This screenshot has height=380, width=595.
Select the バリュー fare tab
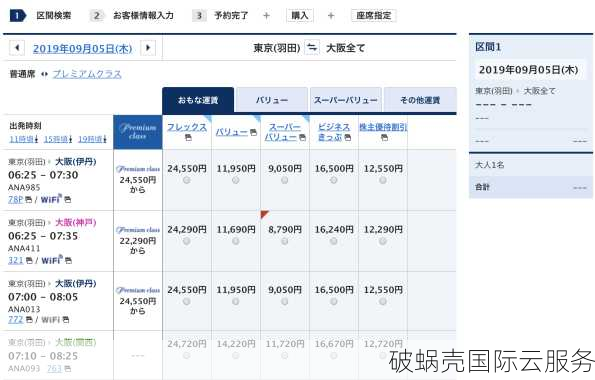(272, 100)
